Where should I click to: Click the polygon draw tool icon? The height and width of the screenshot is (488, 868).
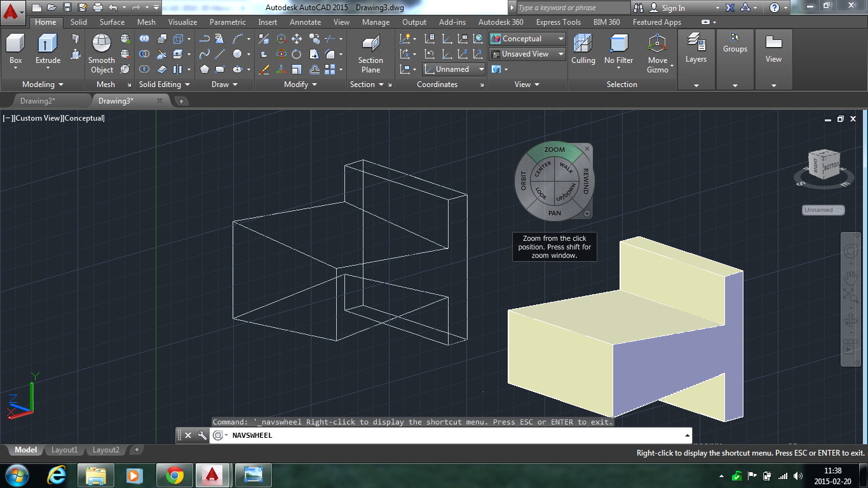coord(205,69)
